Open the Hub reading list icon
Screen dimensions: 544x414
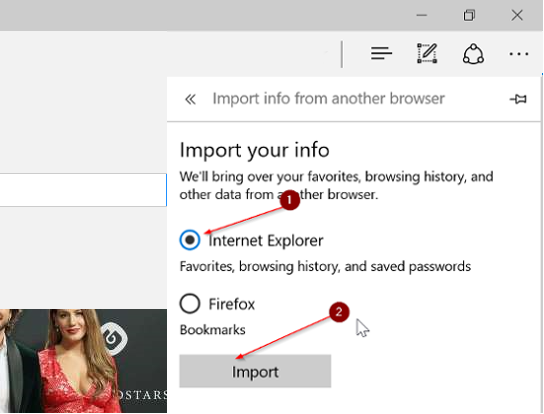pyautogui.click(x=381, y=53)
